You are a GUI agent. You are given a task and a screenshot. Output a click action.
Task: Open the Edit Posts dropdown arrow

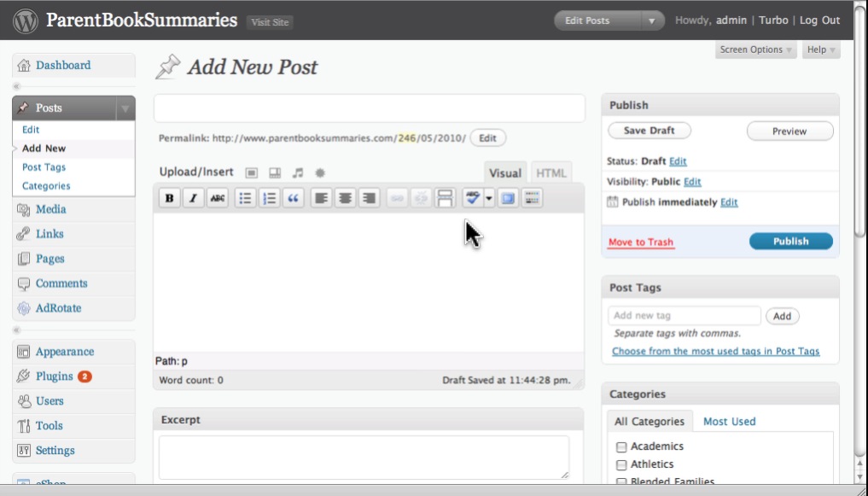(x=651, y=21)
